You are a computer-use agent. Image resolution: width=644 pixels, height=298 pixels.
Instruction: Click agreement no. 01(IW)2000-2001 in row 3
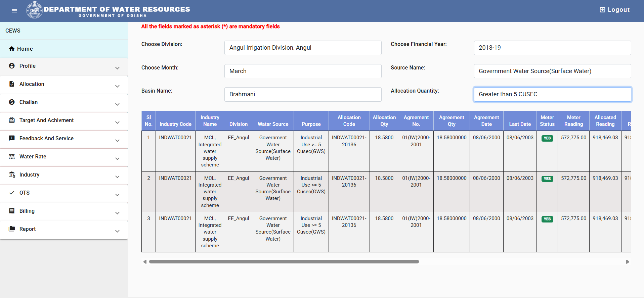click(416, 222)
